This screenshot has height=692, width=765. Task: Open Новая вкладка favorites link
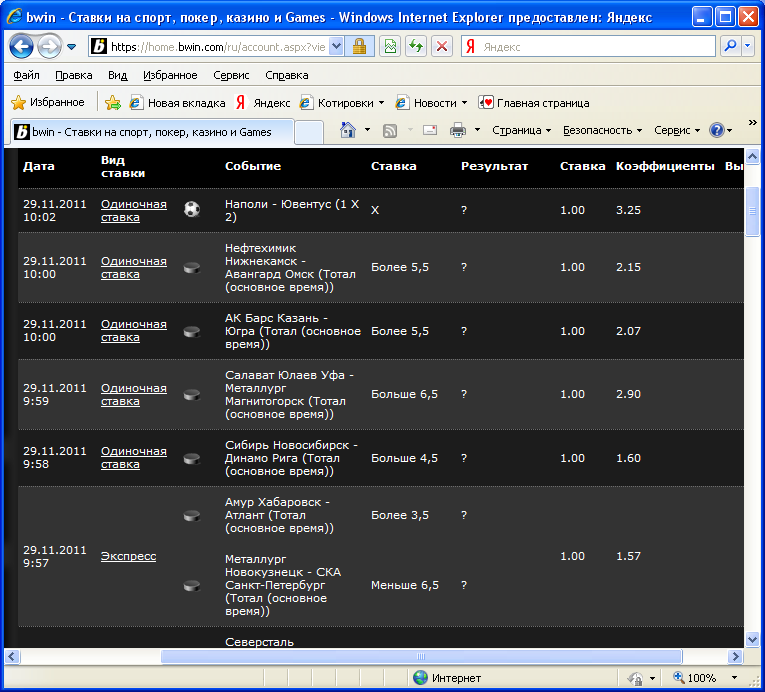tap(178, 103)
